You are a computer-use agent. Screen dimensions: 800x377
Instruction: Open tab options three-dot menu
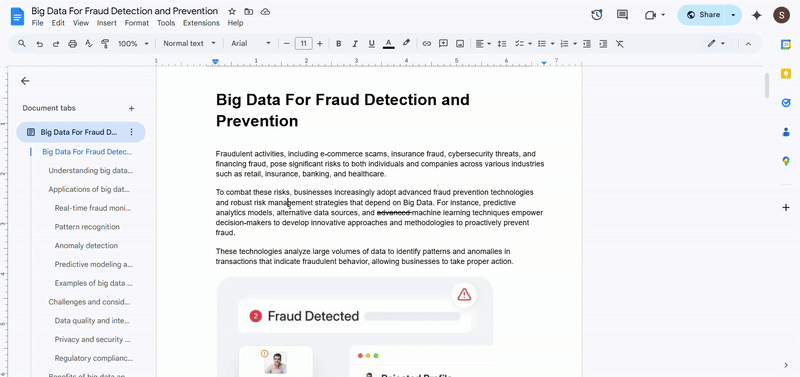131,132
